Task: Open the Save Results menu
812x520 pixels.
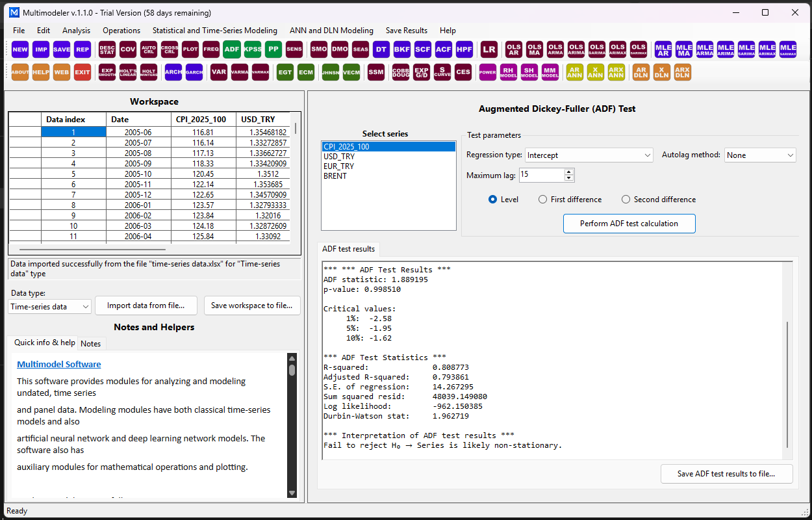Action: pyautogui.click(x=407, y=31)
